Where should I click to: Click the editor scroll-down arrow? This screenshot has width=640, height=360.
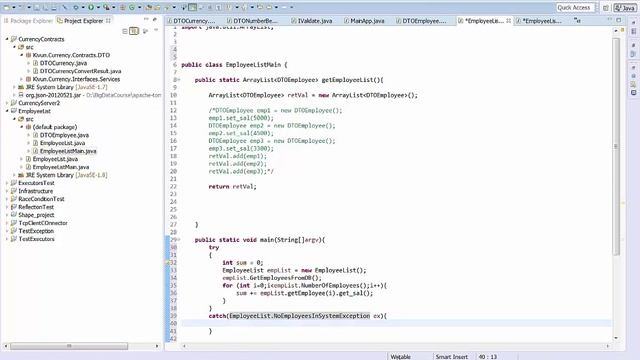point(616,338)
